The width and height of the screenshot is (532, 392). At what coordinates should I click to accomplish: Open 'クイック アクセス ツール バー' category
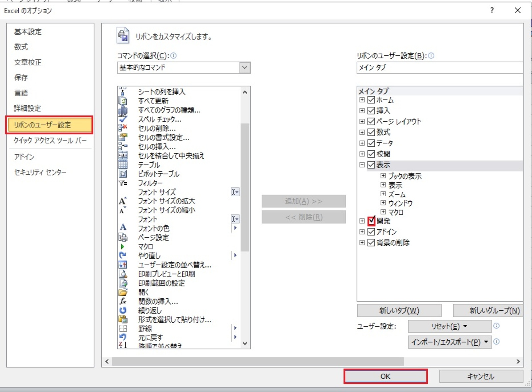(50, 140)
